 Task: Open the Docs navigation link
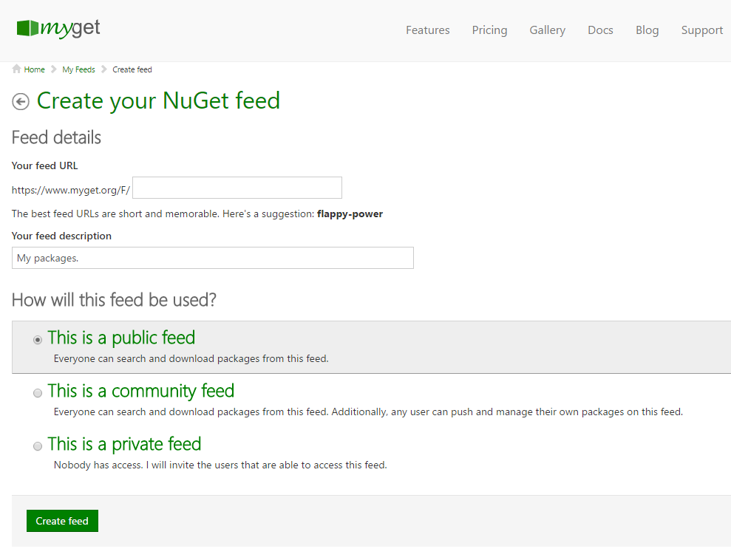[600, 30]
